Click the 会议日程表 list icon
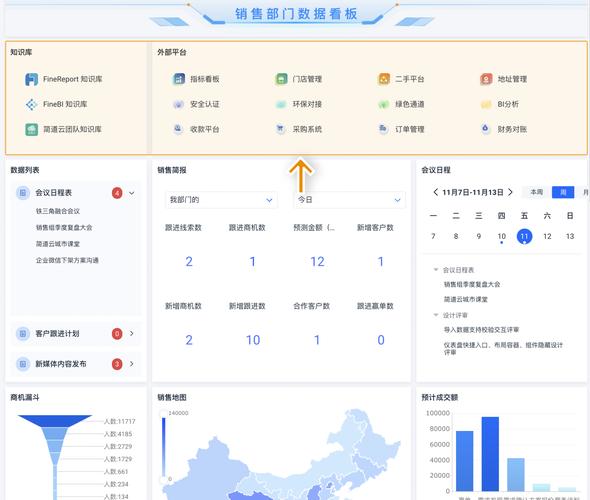590x500 pixels. [x=23, y=193]
